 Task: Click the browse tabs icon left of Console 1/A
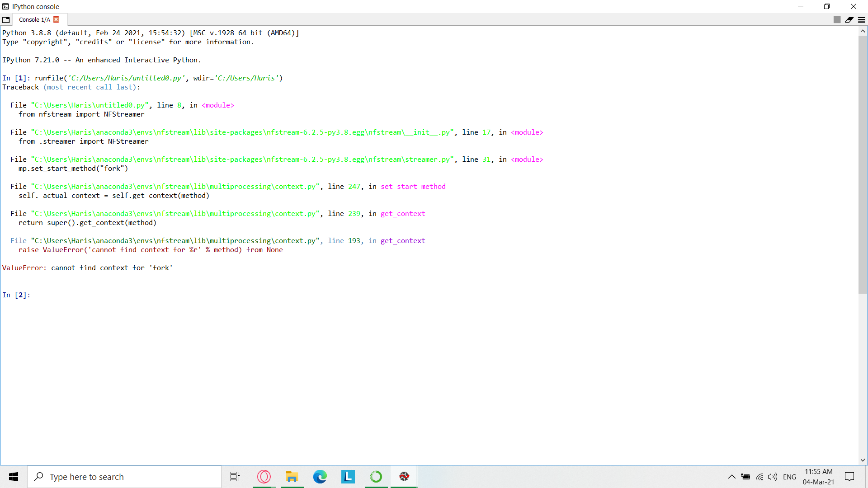click(x=6, y=20)
